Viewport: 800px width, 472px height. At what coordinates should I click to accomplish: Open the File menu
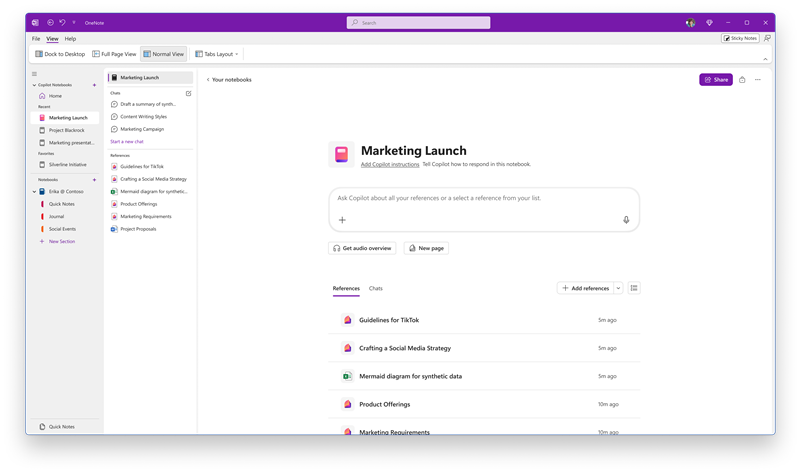click(x=36, y=39)
